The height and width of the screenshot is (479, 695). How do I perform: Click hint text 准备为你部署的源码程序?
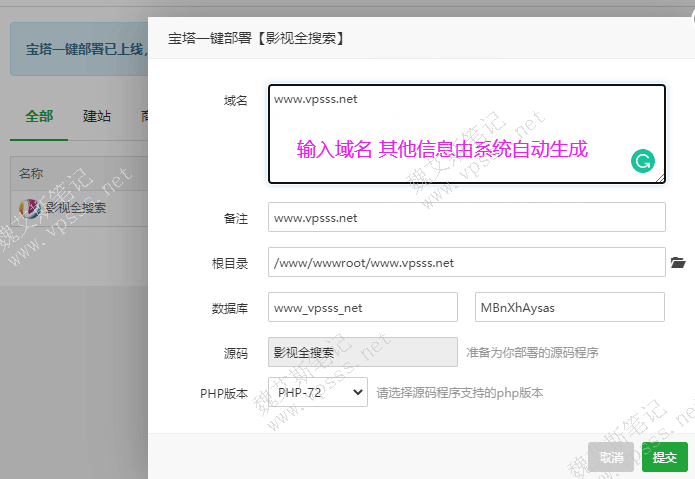click(532, 353)
